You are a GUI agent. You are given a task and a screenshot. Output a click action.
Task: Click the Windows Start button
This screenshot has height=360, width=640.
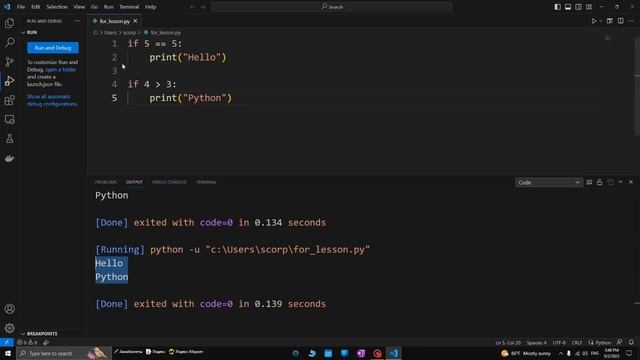tap(8, 353)
